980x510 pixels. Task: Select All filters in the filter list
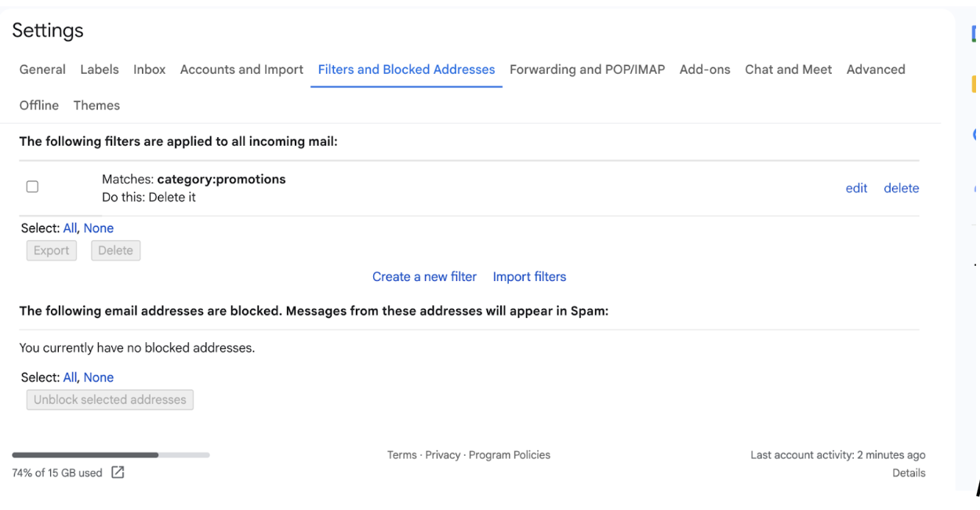70,228
